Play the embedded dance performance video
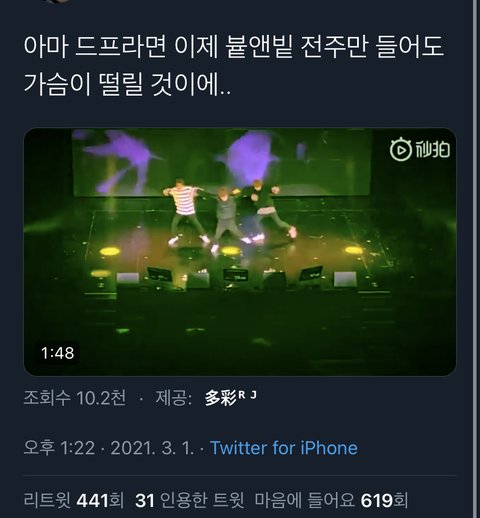 point(240,252)
